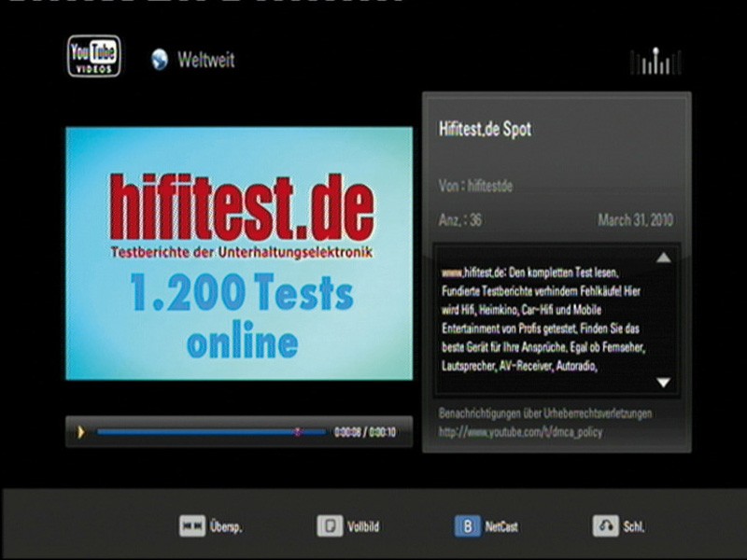This screenshot has width=747, height=560.
Task: Choose the Übersp. label
Action: (226, 526)
